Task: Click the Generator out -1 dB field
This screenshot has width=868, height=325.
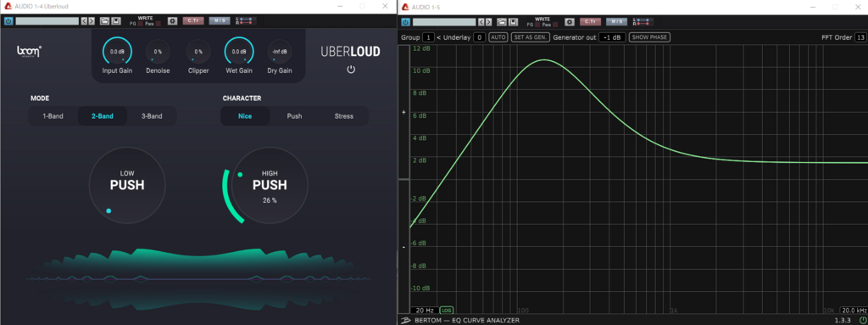Action: click(612, 37)
